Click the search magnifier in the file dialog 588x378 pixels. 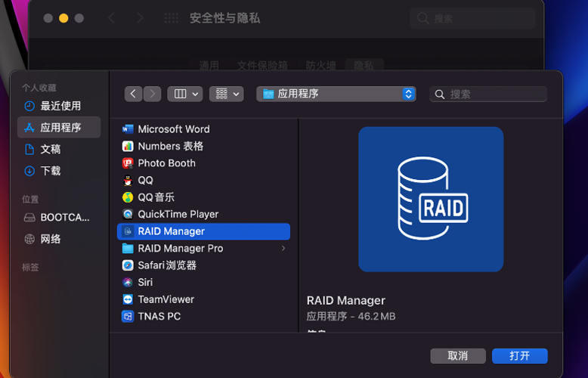pos(440,94)
